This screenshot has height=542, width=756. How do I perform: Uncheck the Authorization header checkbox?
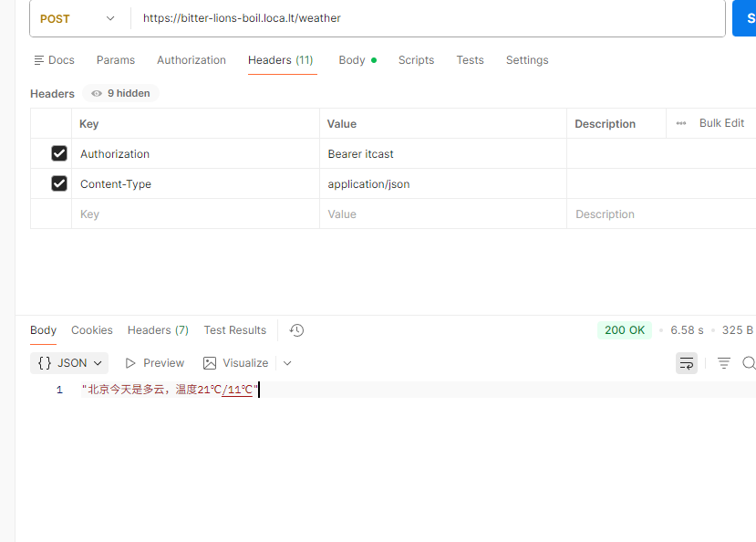[x=59, y=153]
